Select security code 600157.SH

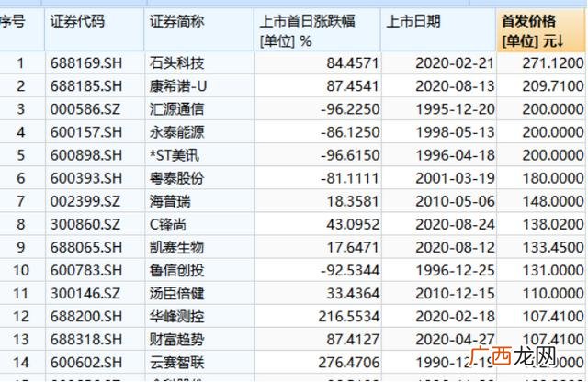click(x=86, y=132)
